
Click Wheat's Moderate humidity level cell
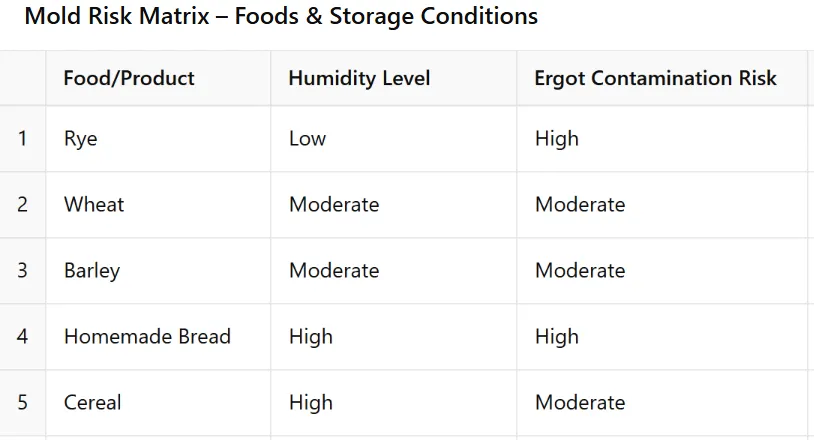pos(334,204)
